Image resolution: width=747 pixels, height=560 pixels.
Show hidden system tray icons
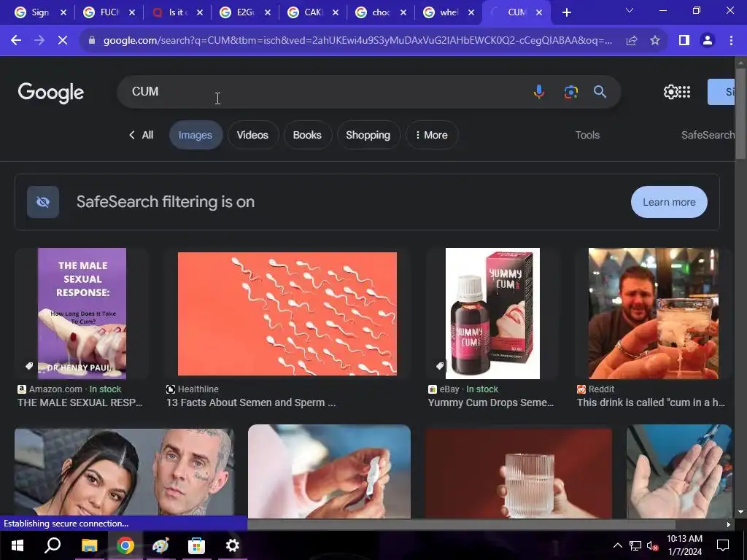pyautogui.click(x=617, y=545)
